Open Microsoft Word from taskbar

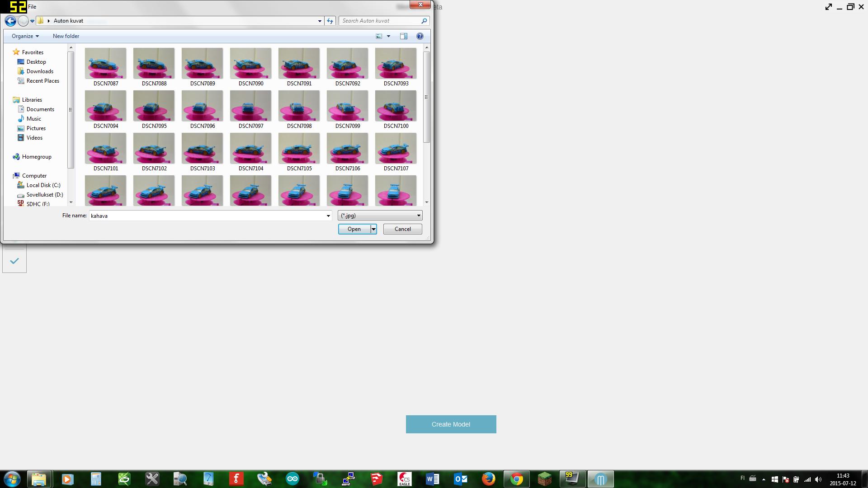pos(432,479)
